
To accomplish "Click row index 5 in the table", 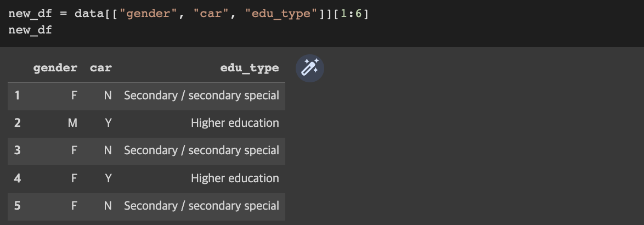I will 17,205.
